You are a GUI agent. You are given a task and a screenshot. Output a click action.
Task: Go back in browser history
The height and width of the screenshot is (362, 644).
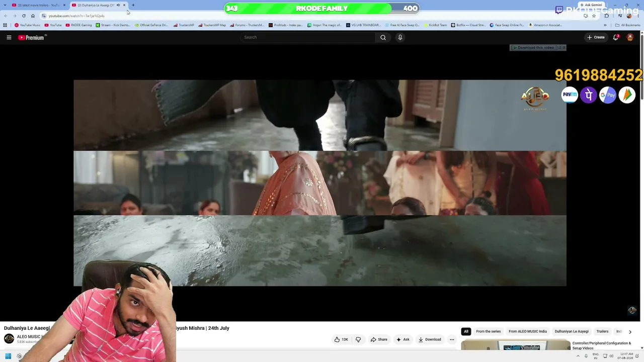(x=6, y=16)
